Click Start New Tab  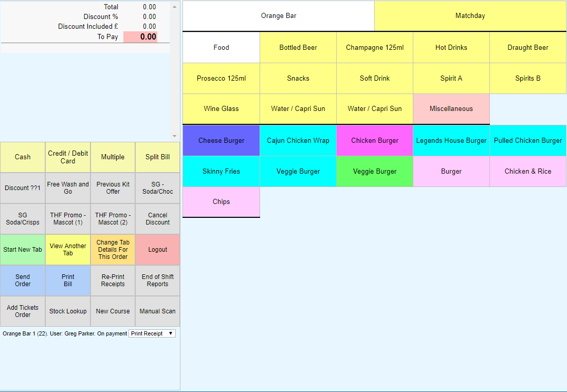click(23, 250)
